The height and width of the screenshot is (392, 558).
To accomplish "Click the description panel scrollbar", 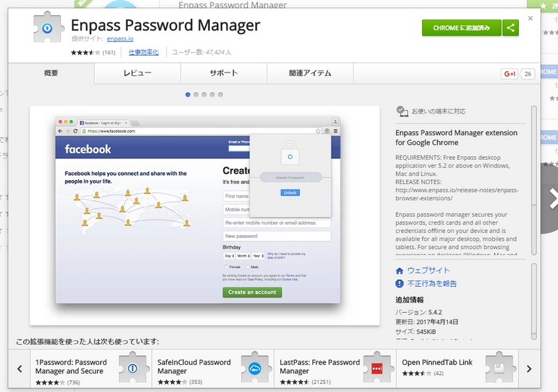I will [x=534, y=180].
